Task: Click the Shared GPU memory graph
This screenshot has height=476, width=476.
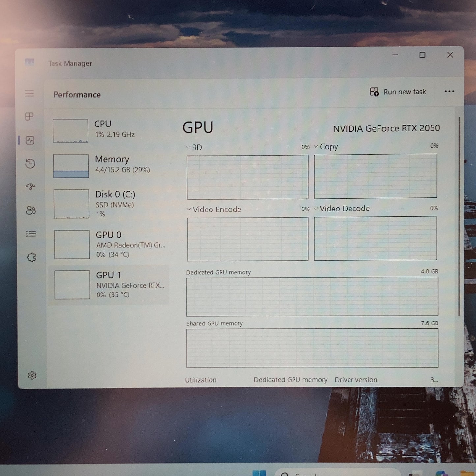Action: [x=312, y=348]
